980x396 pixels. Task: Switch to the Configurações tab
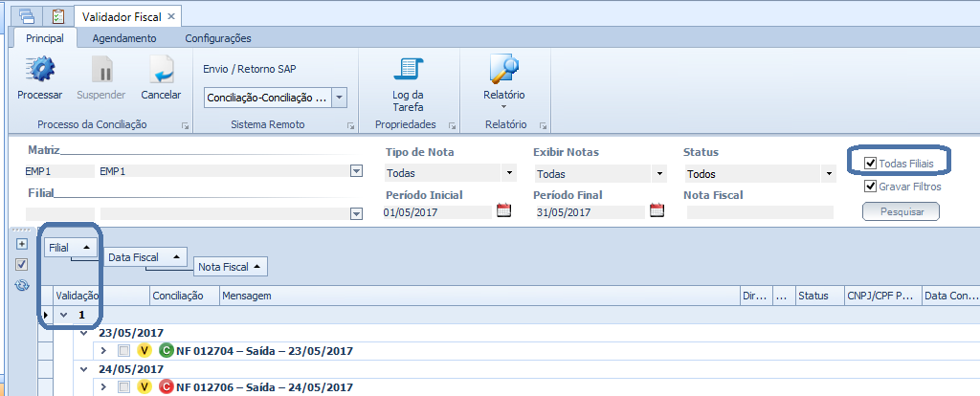point(217,38)
